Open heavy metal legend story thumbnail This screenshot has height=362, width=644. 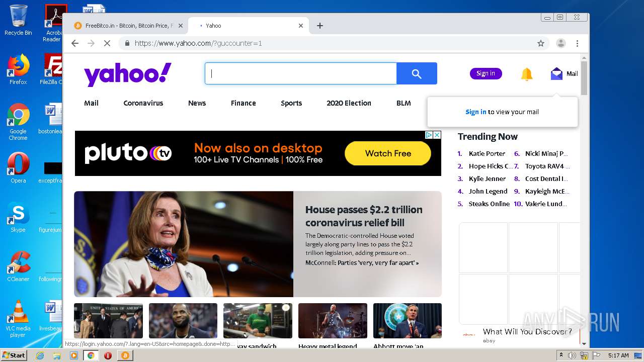point(333,321)
